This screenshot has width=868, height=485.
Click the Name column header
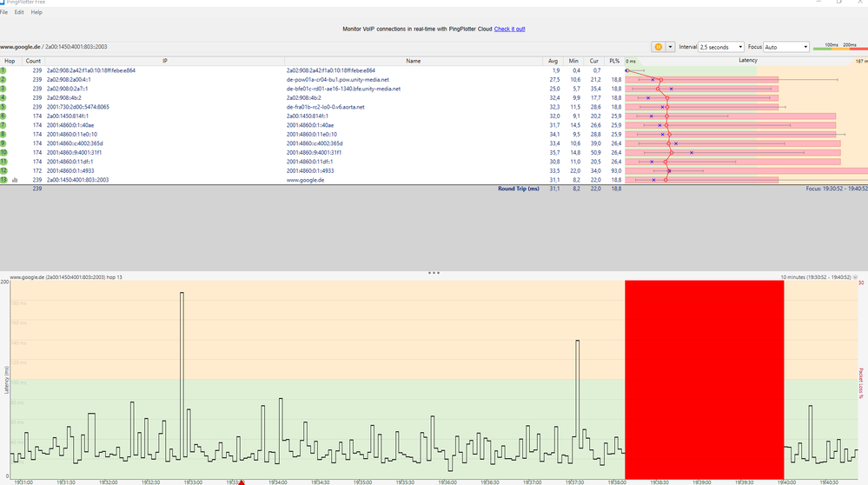pyautogui.click(x=414, y=61)
